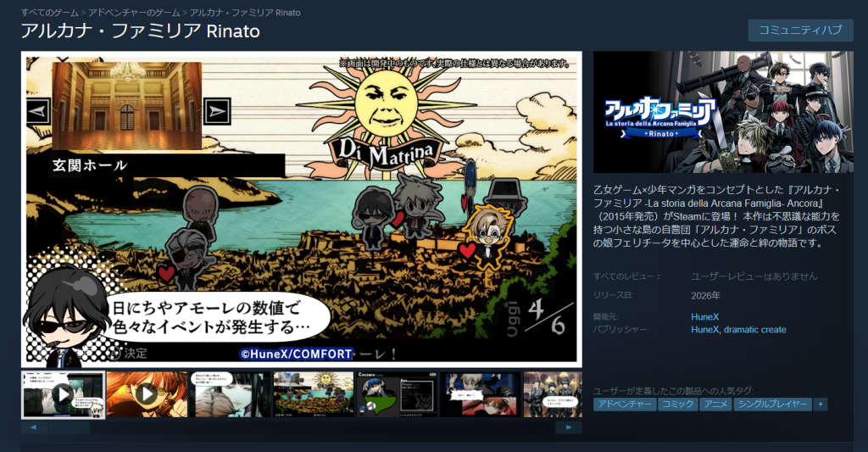Click アルカナ・ファミリア Rinato breadcrumb link
Viewport: 868px width, 452px height.
[245, 13]
